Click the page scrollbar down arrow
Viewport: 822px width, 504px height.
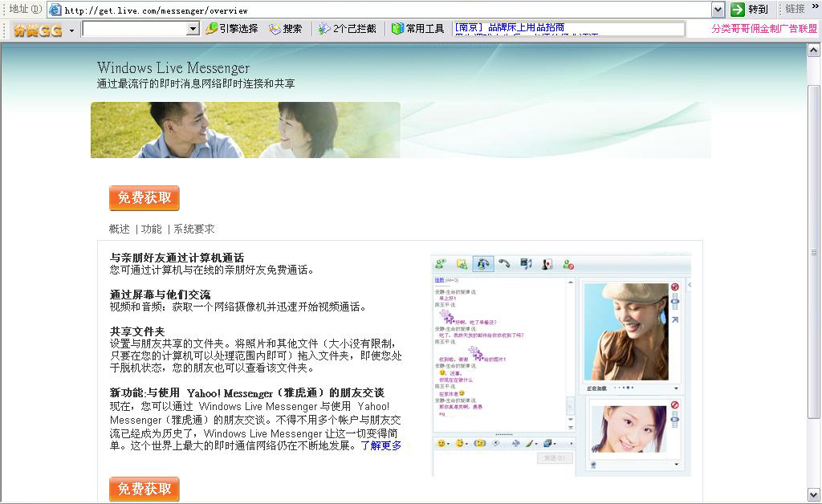[x=814, y=494]
